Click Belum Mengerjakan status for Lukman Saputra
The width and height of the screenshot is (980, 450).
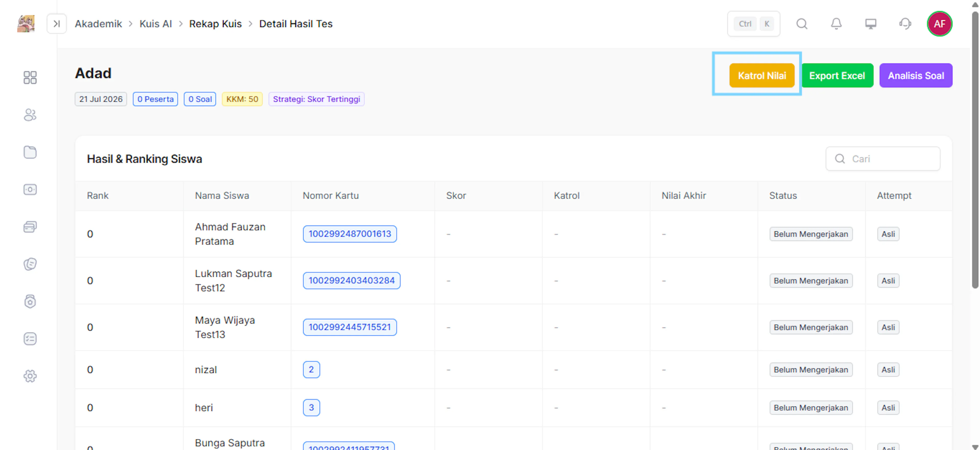pyautogui.click(x=811, y=281)
